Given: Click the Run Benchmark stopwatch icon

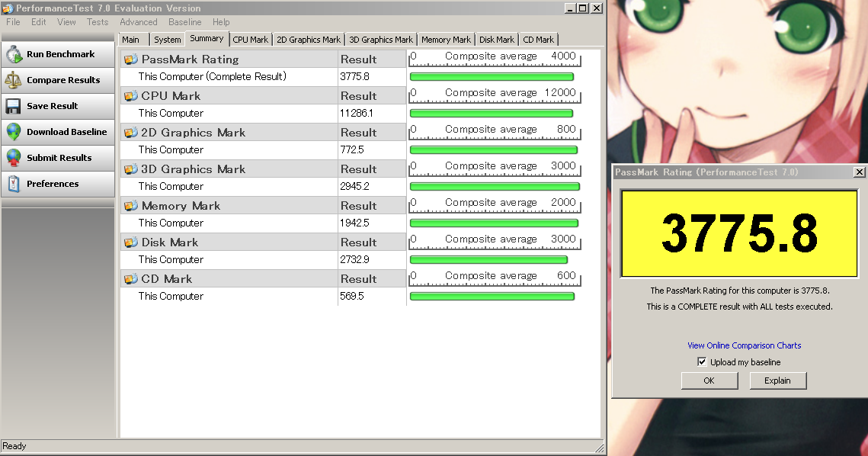Looking at the screenshot, I should 14,54.
